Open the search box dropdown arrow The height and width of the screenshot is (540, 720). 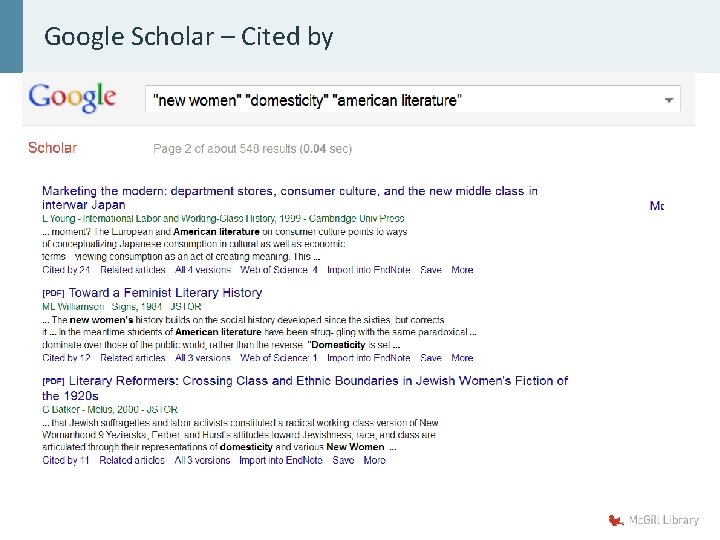click(x=668, y=100)
